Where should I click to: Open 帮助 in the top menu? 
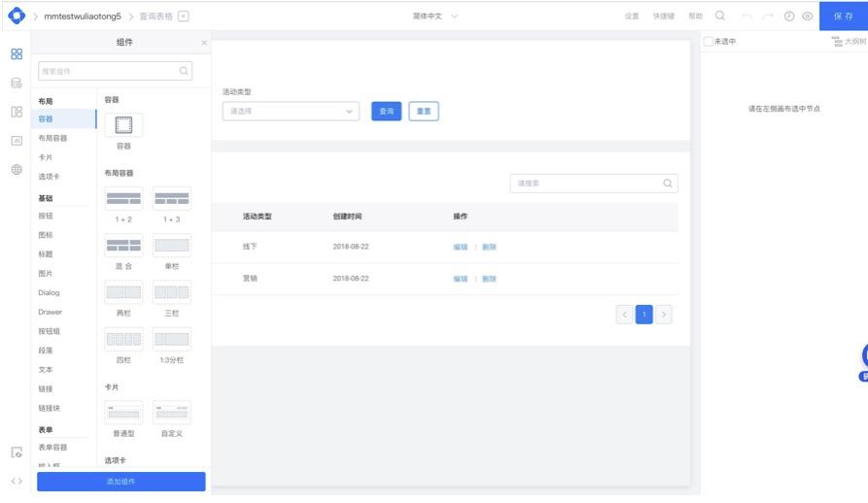coord(695,17)
